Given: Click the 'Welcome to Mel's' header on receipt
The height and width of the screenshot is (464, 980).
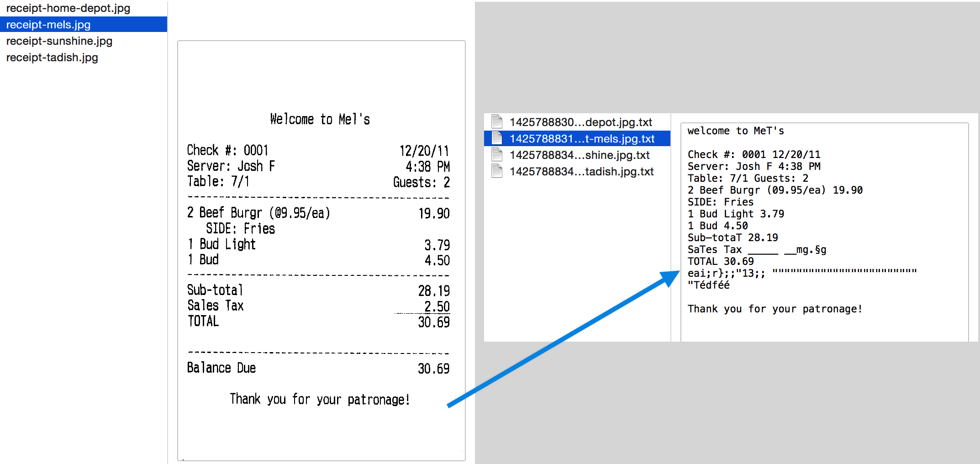Looking at the screenshot, I should pyautogui.click(x=320, y=119).
